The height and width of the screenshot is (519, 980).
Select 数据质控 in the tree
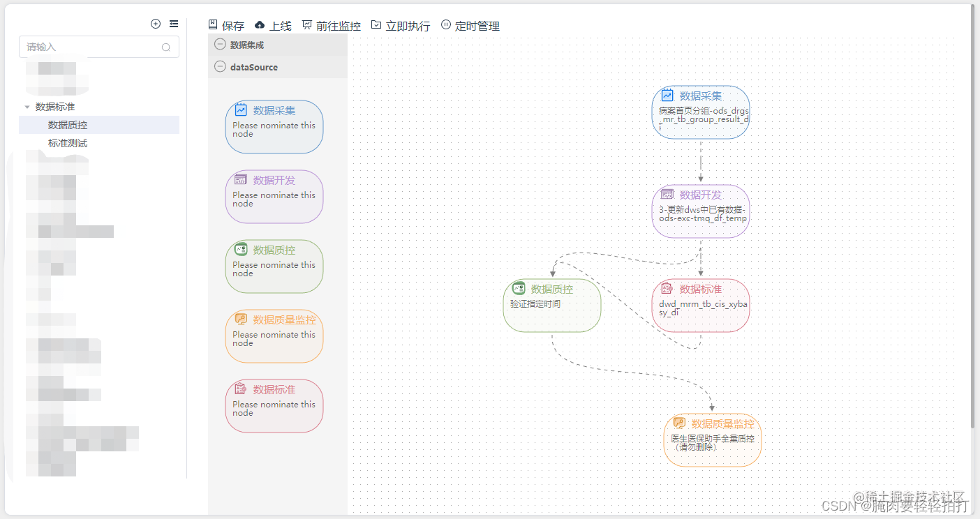tap(99, 125)
